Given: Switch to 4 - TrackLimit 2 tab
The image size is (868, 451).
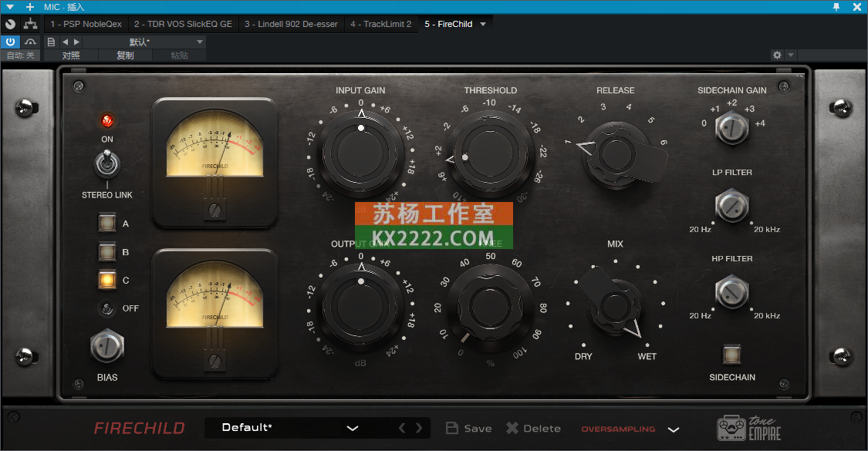Looking at the screenshot, I should [x=381, y=24].
